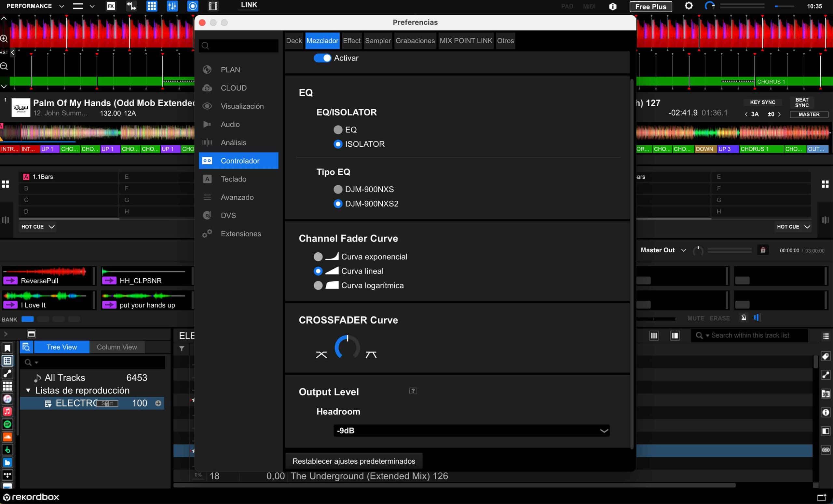833x504 pixels.
Task: Click the Output Level help question mark
Action: (x=413, y=391)
